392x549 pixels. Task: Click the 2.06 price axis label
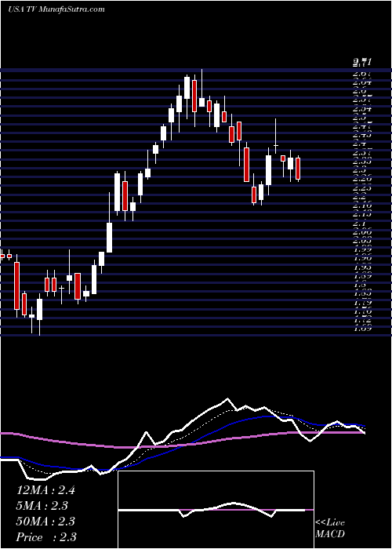tap(362, 232)
